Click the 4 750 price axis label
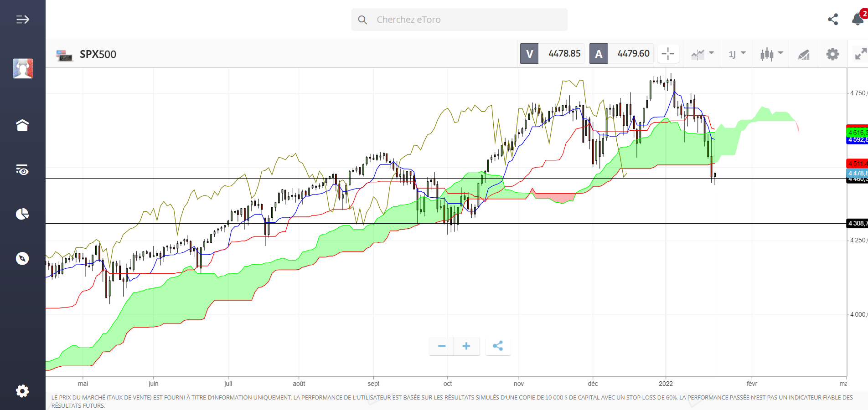Image resolution: width=868 pixels, height=410 pixels. pyautogui.click(x=858, y=93)
